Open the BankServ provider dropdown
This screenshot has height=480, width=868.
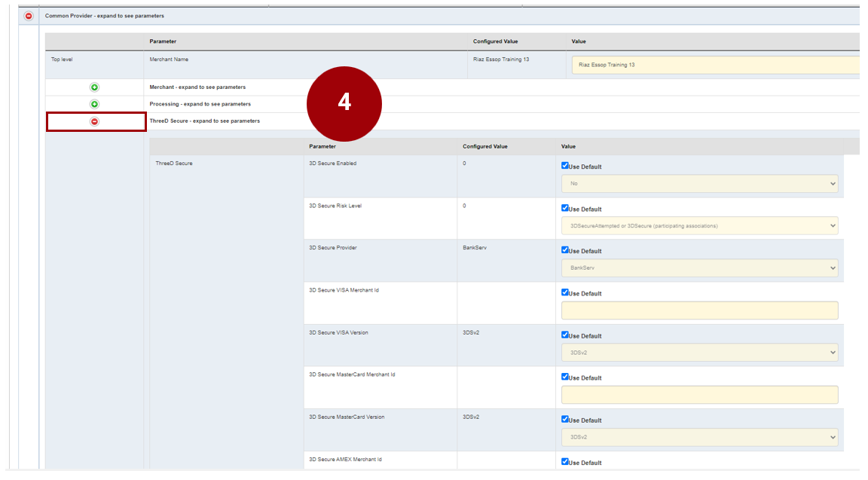[700, 268]
